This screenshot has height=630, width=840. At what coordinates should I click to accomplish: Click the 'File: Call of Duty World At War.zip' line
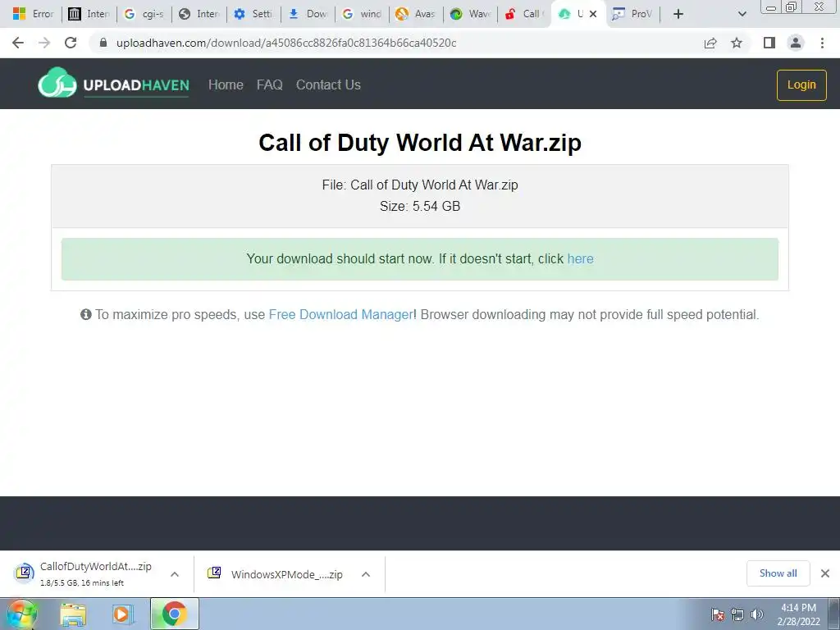coord(420,185)
